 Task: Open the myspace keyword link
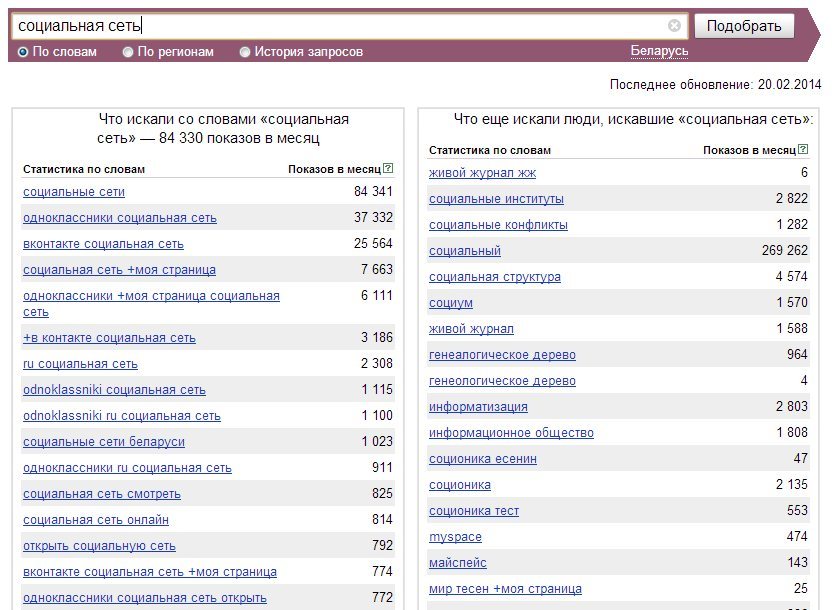[x=455, y=537]
